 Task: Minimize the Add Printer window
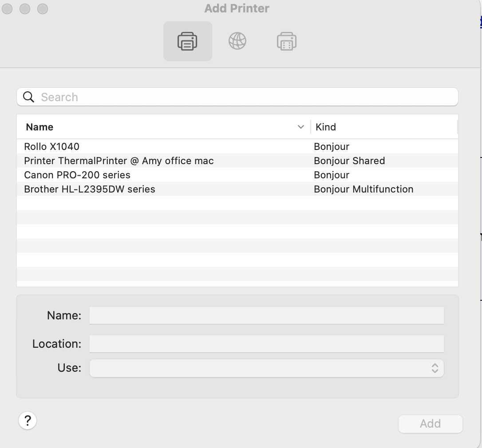[25, 9]
